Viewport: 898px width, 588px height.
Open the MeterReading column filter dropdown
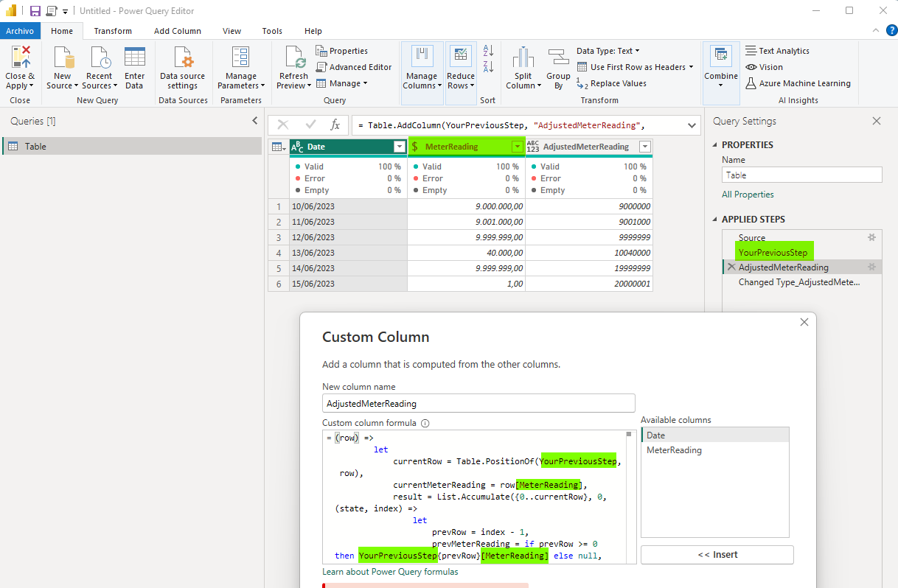coord(517,147)
